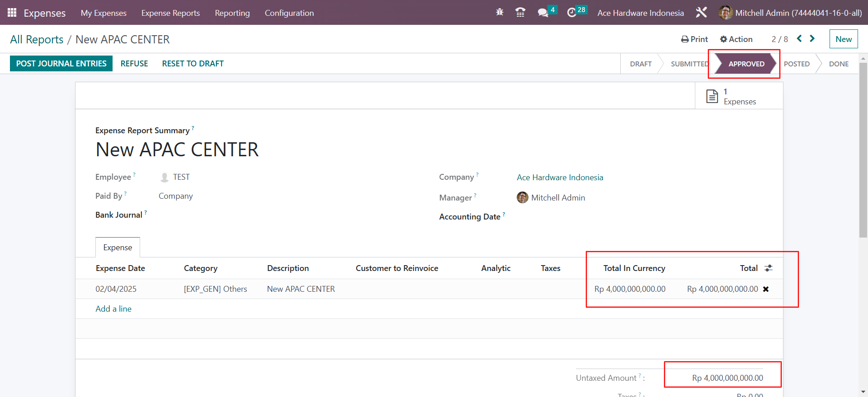
Task: Go to the next record arrow
Action: coord(812,39)
